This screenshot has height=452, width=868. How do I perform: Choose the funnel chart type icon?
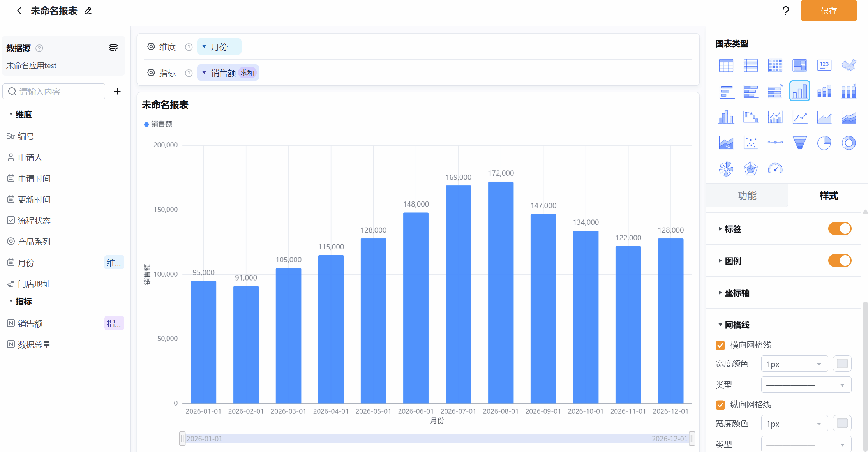pyautogui.click(x=799, y=143)
